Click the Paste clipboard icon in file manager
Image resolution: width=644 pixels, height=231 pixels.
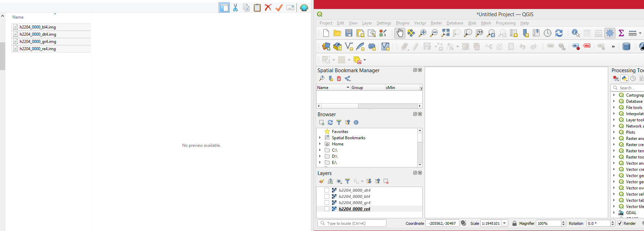point(257,8)
